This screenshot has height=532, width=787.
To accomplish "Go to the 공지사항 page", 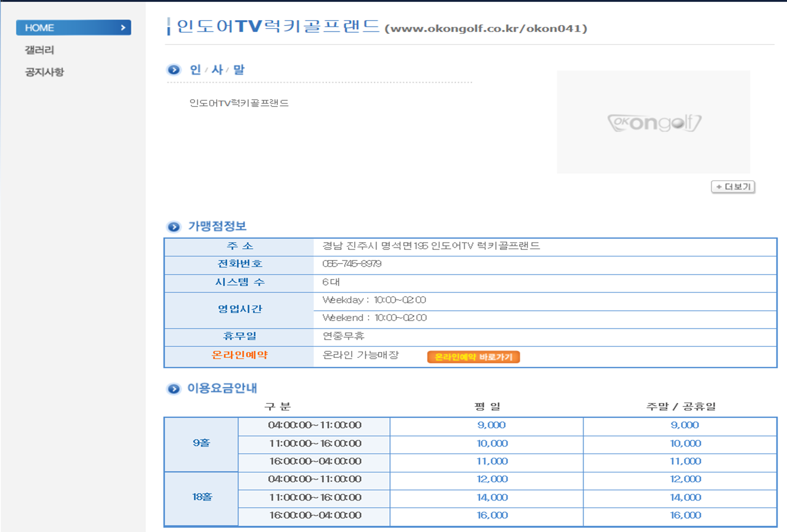I will (x=44, y=72).
